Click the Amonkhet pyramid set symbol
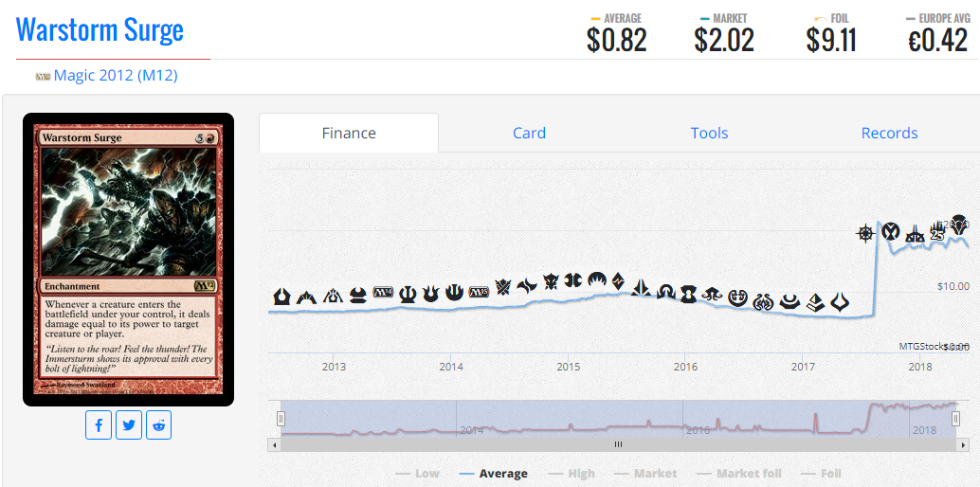The width and height of the screenshot is (980, 487). click(815, 302)
